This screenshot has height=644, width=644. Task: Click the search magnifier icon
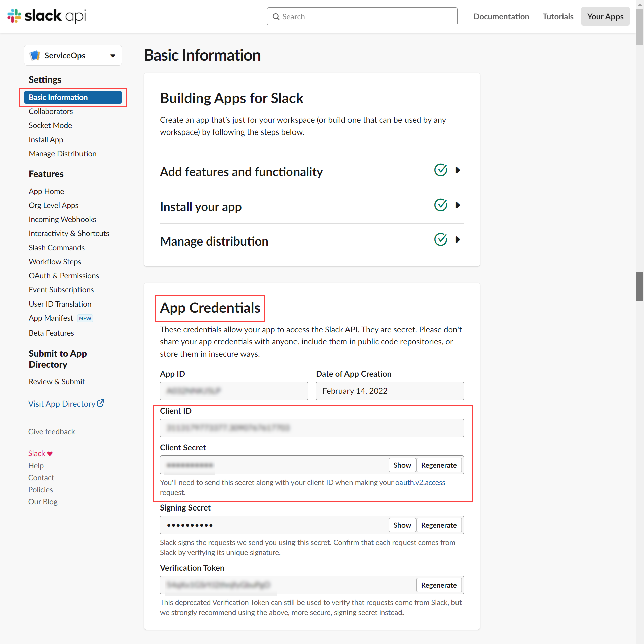click(276, 16)
